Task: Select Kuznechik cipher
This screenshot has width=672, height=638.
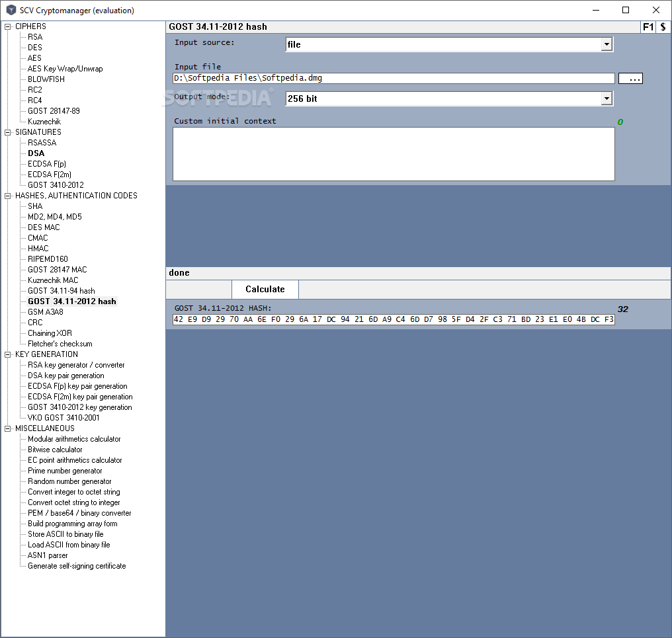Action: [x=44, y=122]
